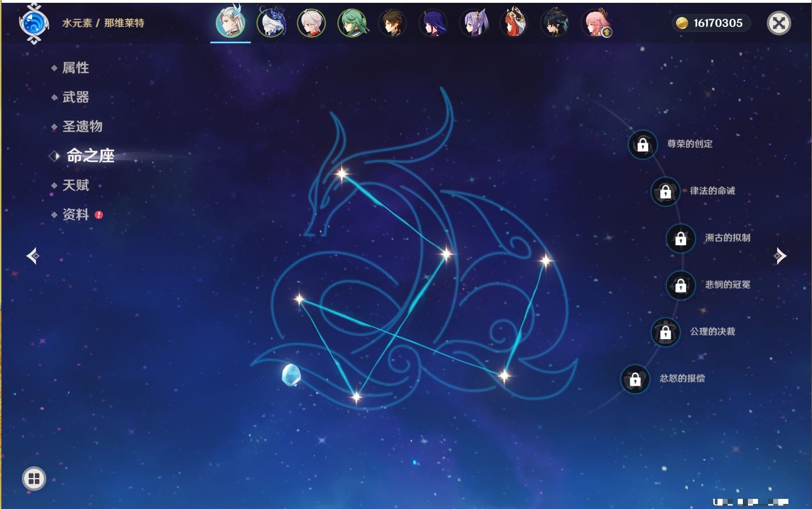
Task: Open 天赋 talents menu
Action: 75,185
